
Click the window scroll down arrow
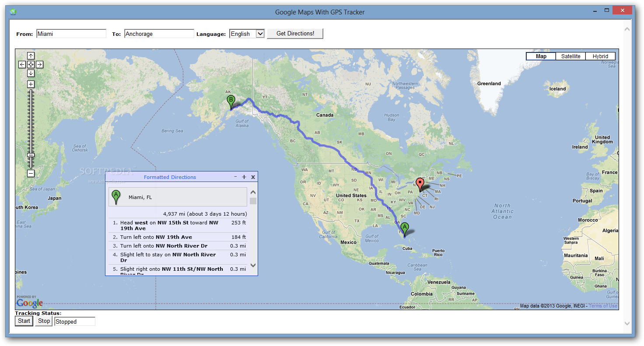pos(627,323)
